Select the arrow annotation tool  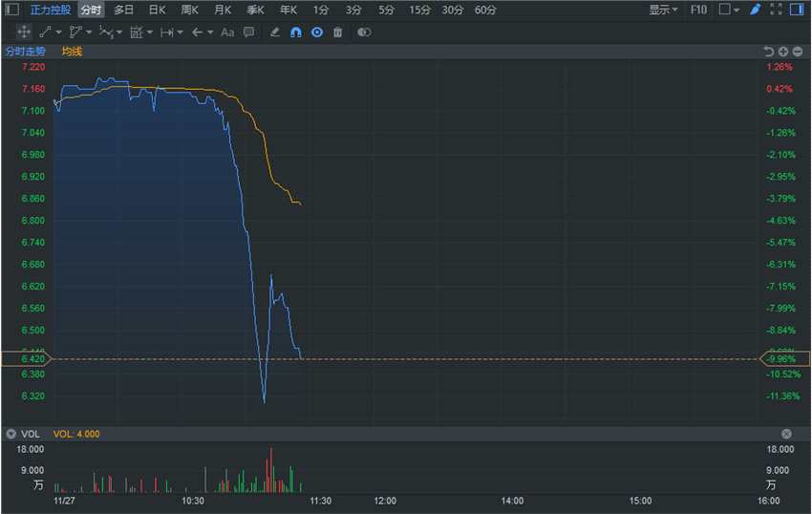[x=198, y=32]
